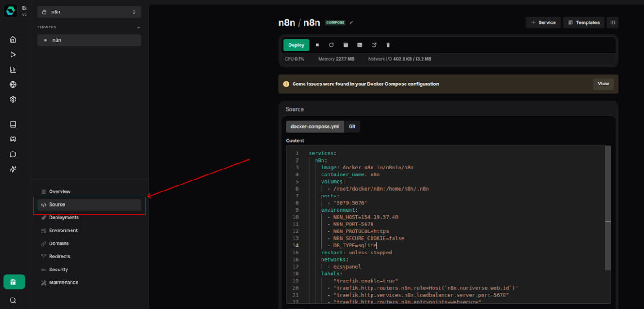Click the 'traefik.enable=true' label line
The width and height of the screenshot is (644, 309).
pos(362,281)
